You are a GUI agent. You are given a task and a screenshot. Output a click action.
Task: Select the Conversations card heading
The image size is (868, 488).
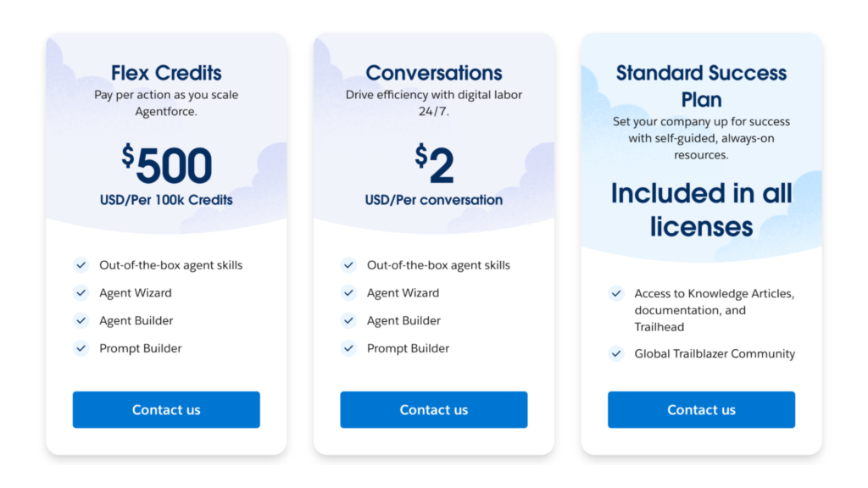click(433, 73)
